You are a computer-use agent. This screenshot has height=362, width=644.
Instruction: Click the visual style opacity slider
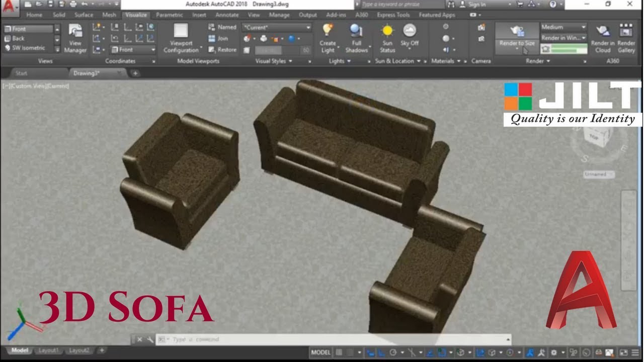277,50
